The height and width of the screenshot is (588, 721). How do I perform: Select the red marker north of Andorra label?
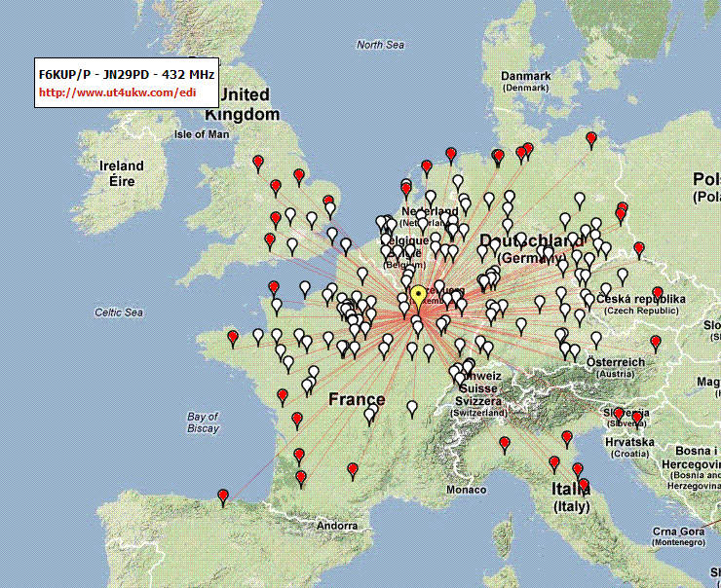(353, 472)
